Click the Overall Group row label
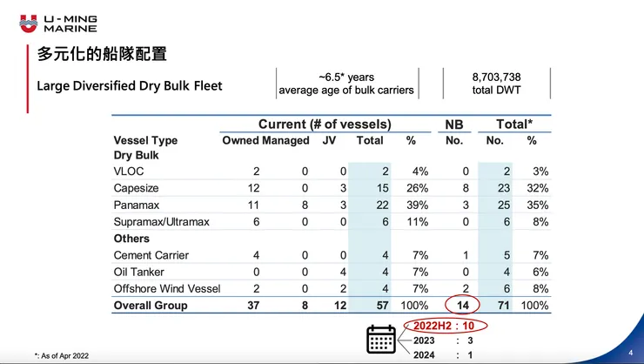The height and width of the screenshot is (364, 644). click(151, 306)
